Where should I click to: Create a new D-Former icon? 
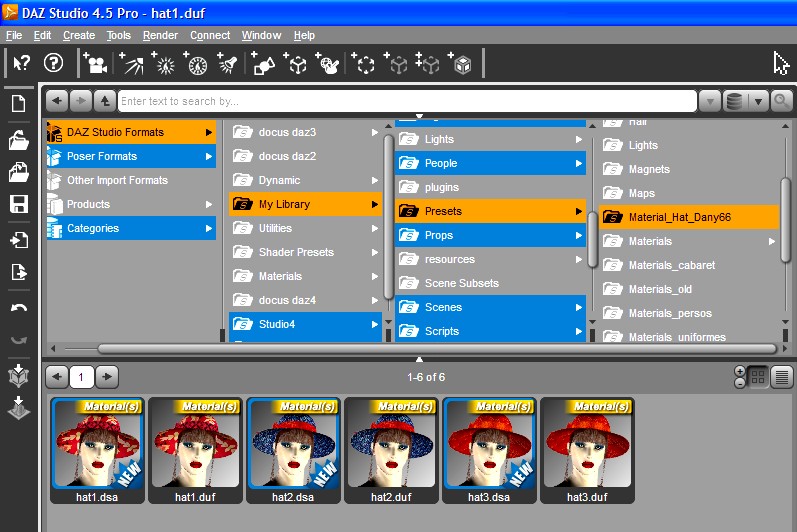[x=327, y=64]
